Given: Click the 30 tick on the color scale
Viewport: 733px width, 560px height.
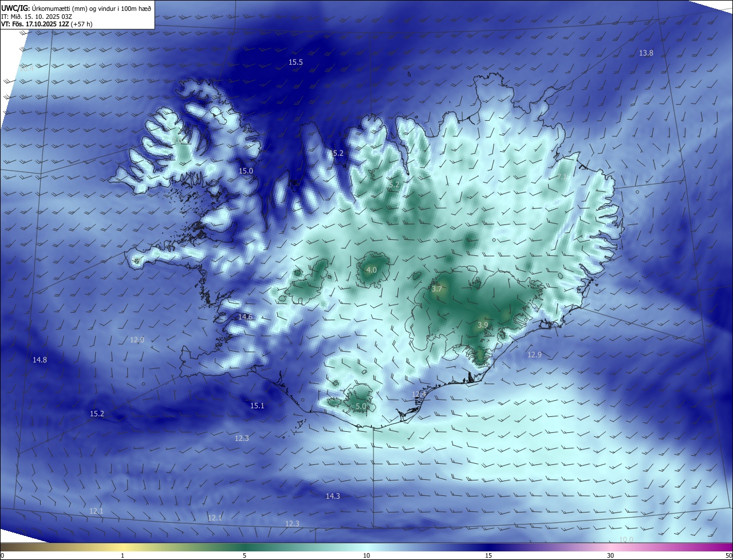Looking at the screenshot, I should (610, 555).
